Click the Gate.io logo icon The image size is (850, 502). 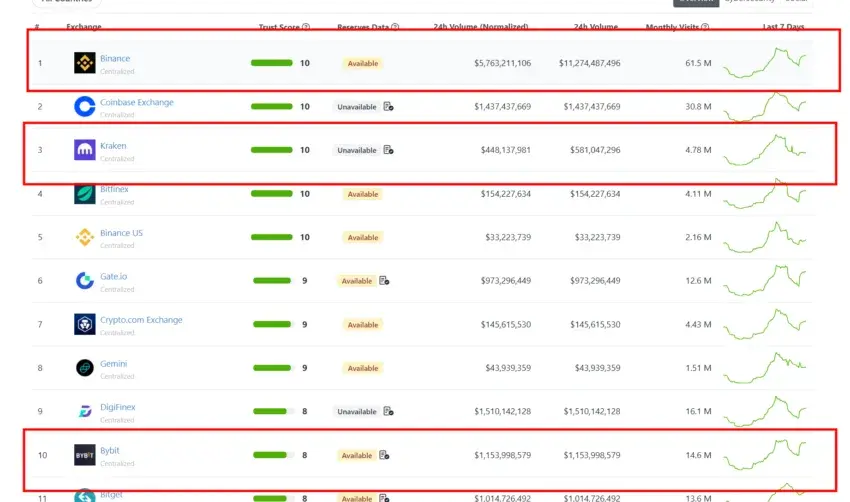pyautogui.click(x=85, y=280)
